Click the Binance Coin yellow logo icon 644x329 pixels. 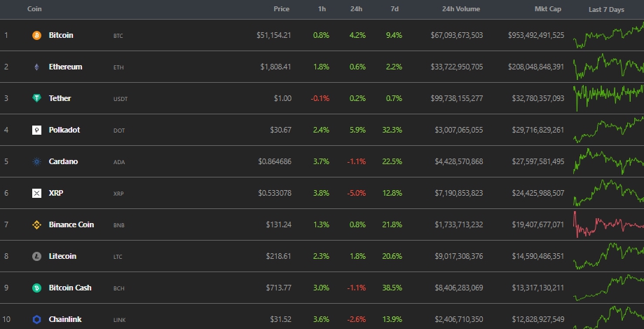[x=36, y=224]
